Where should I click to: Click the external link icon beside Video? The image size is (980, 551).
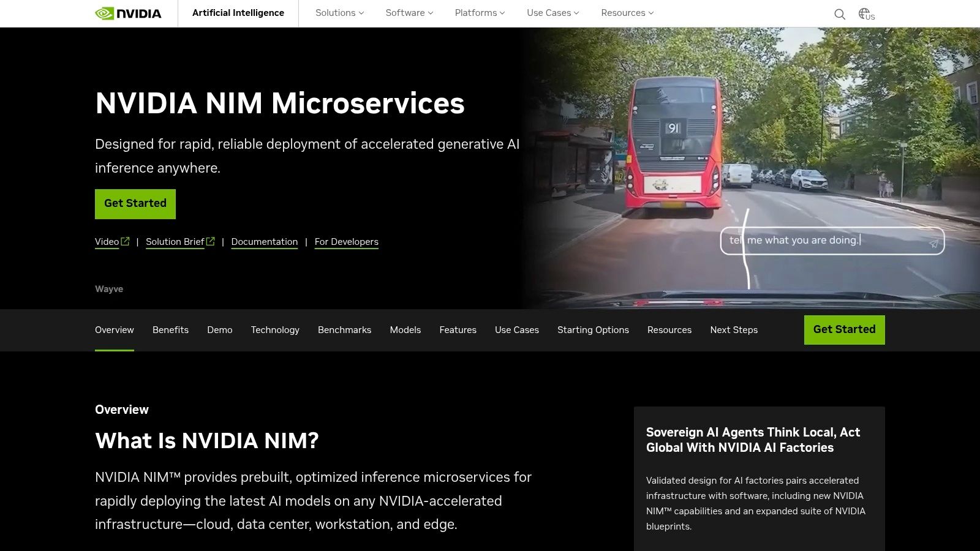[125, 241]
